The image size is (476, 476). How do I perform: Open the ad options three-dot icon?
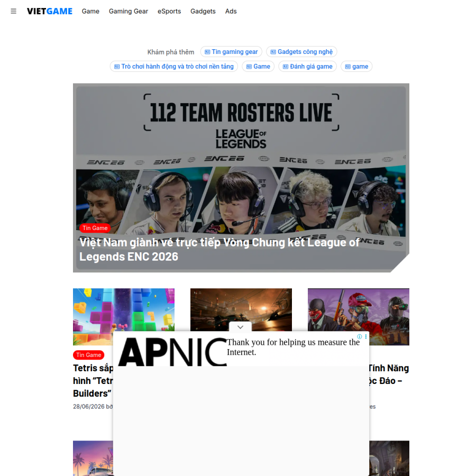click(x=366, y=336)
